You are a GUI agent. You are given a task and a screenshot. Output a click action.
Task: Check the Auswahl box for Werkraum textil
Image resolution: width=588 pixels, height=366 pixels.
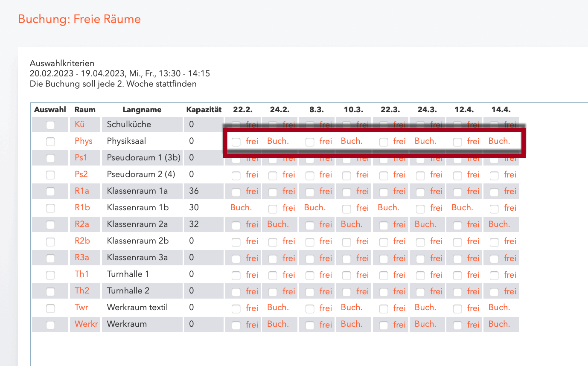click(x=50, y=308)
